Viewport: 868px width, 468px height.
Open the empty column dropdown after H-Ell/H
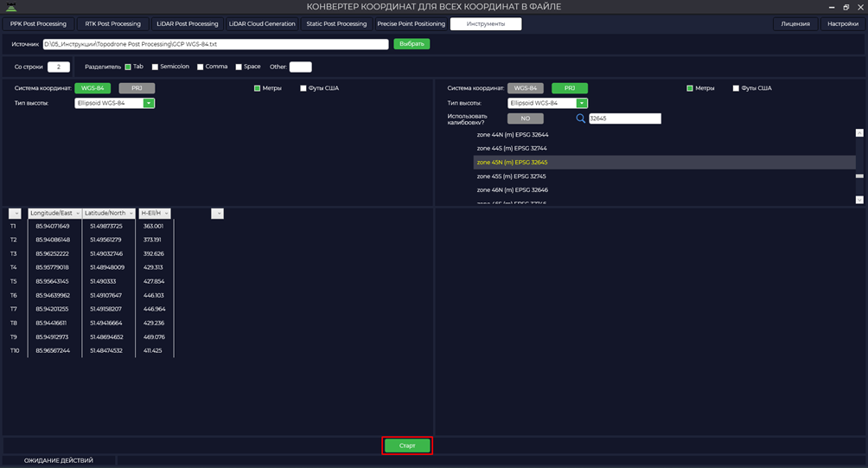218,213
